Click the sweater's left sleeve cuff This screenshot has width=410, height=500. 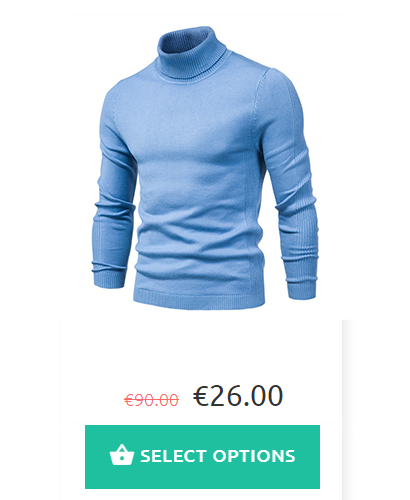pos(108,279)
